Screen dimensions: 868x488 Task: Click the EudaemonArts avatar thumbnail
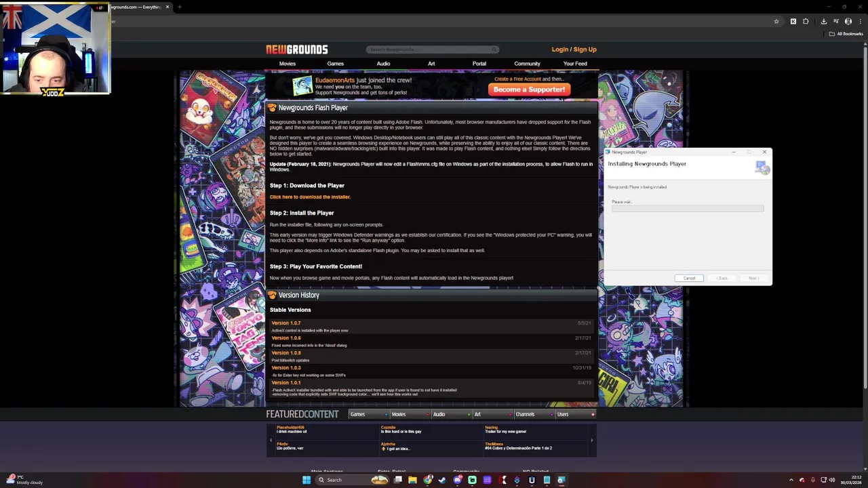coord(302,86)
